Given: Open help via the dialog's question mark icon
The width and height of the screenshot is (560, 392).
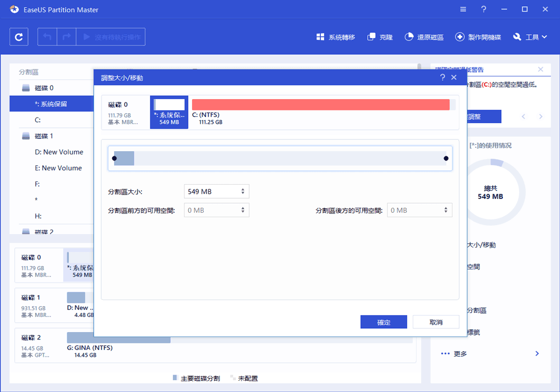Looking at the screenshot, I should (x=442, y=77).
